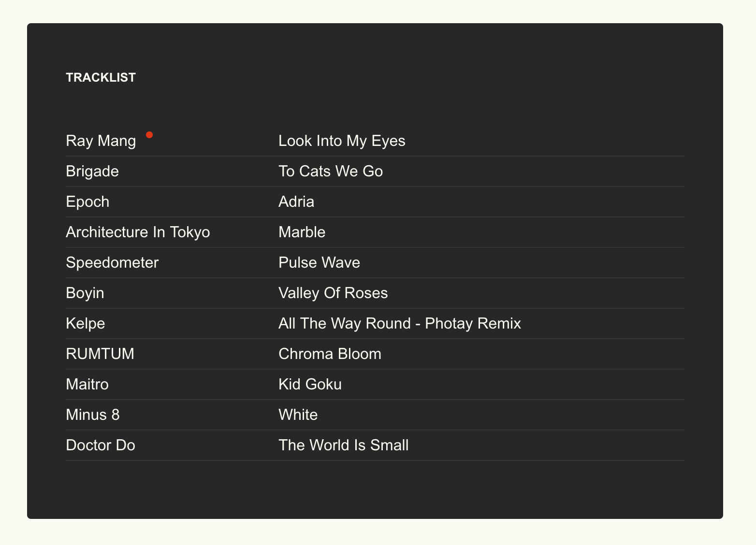Open the Valley Of Roses track
Screen dimensions: 756x545
pos(333,293)
